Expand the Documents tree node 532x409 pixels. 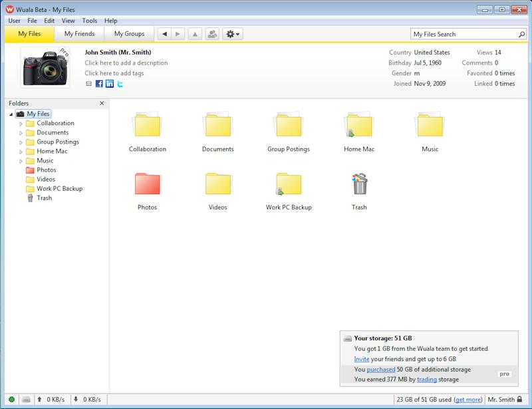tap(21, 133)
